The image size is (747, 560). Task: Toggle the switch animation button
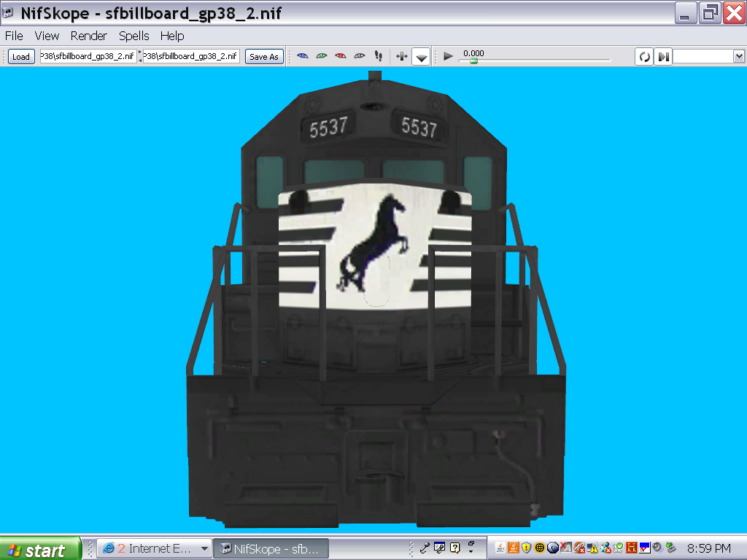[x=663, y=57]
